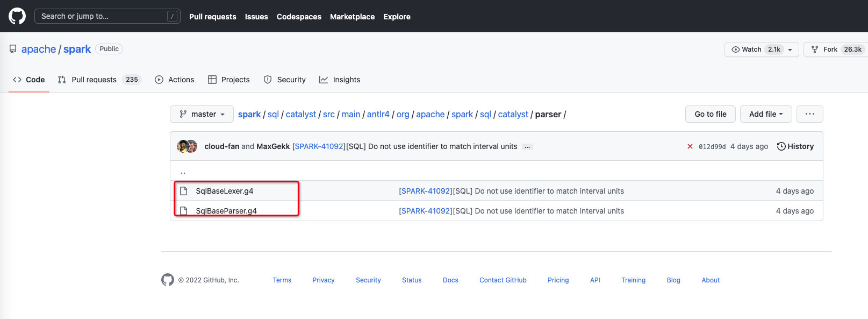The height and width of the screenshot is (319, 868).
Task: Click the SqlBaseLexer.g4 file icon
Action: pyautogui.click(x=184, y=191)
